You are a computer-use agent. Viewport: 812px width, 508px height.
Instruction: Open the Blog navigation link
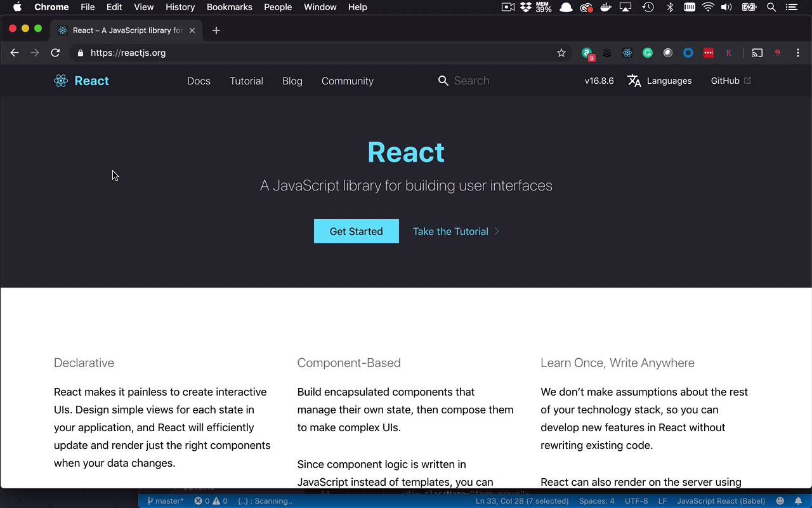coord(292,81)
